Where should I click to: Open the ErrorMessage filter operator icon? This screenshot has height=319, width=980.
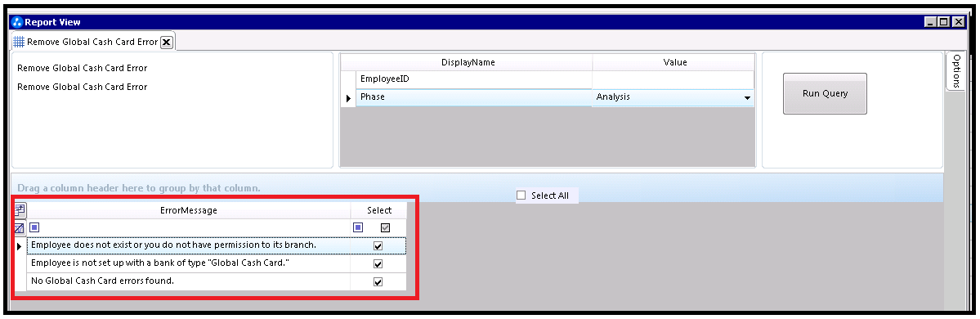pos(35,227)
